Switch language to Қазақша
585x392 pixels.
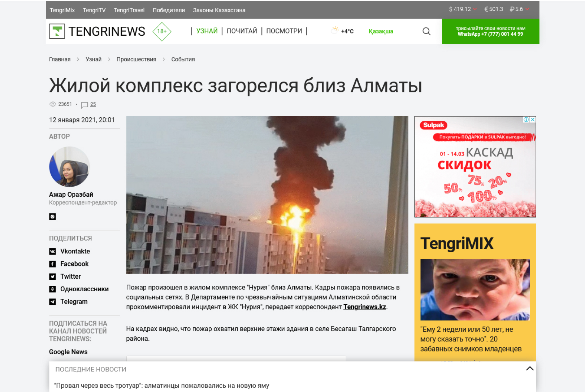[381, 31]
